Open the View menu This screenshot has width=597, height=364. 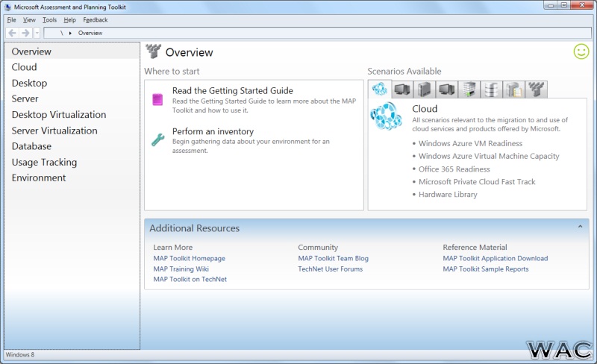point(29,20)
